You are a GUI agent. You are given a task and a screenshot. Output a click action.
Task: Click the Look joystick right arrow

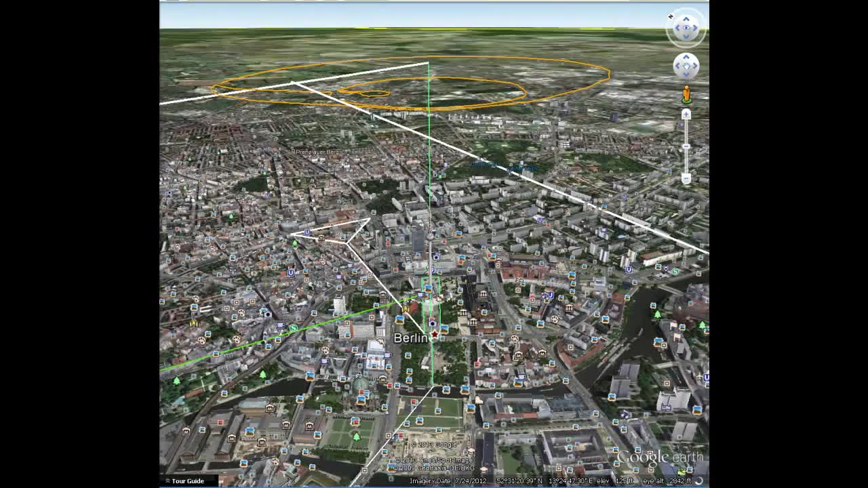coord(695,28)
